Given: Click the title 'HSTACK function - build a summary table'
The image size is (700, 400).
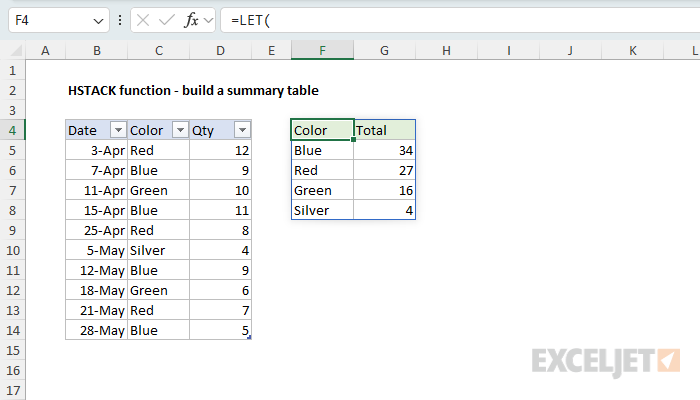Looking at the screenshot, I should 193,91.
